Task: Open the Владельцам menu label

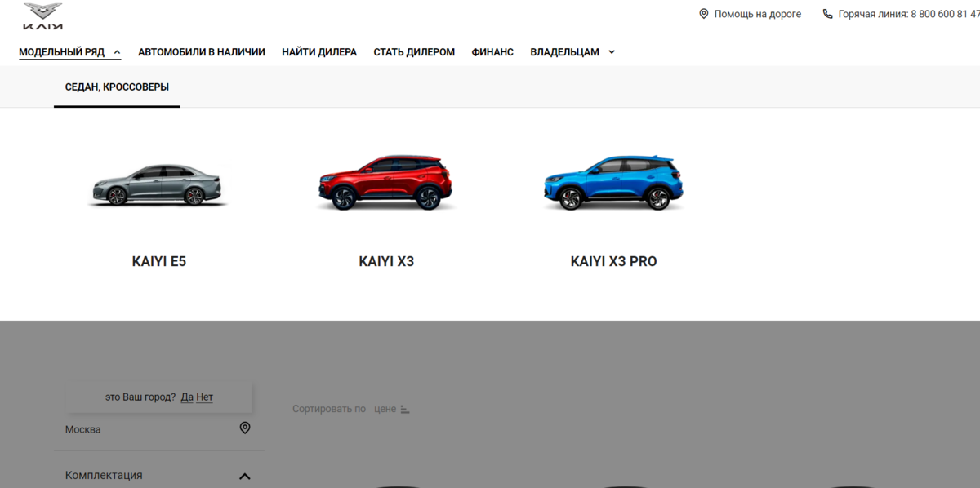Action: click(x=564, y=52)
